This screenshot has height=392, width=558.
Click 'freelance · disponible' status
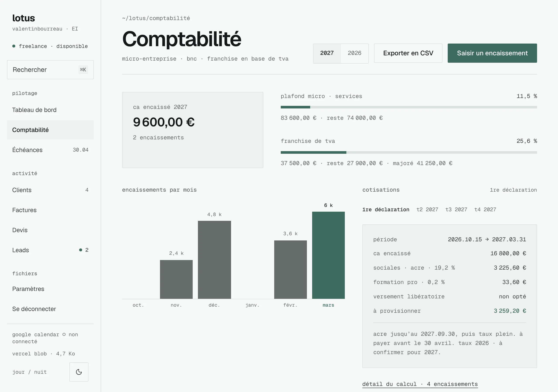coord(50,46)
